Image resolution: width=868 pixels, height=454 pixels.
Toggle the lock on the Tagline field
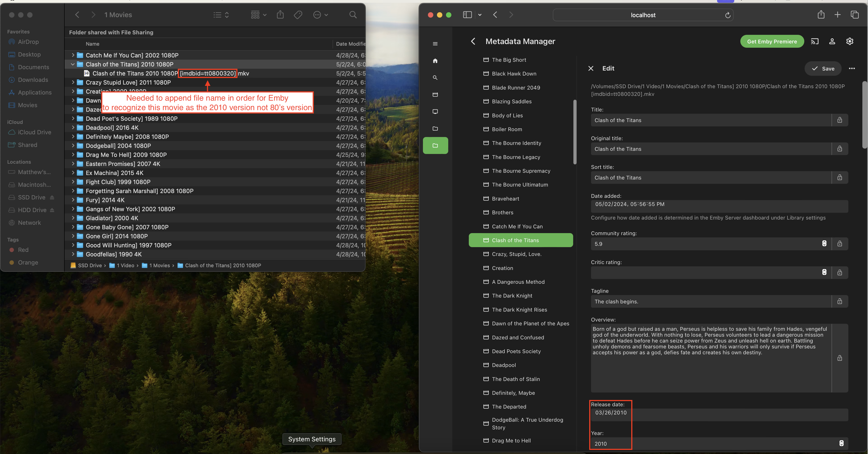[839, 302]
